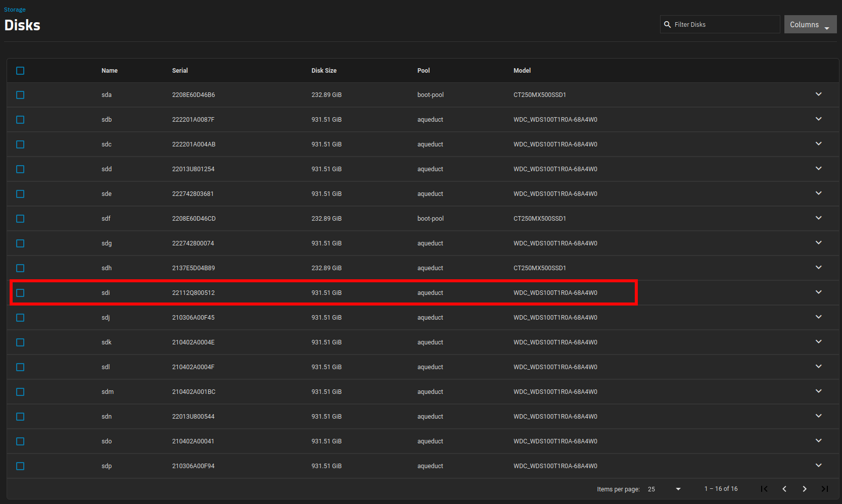Sort by the Serial column header
Image resolution: width=842 pixels, height=504 pixels.
(180, 71)
